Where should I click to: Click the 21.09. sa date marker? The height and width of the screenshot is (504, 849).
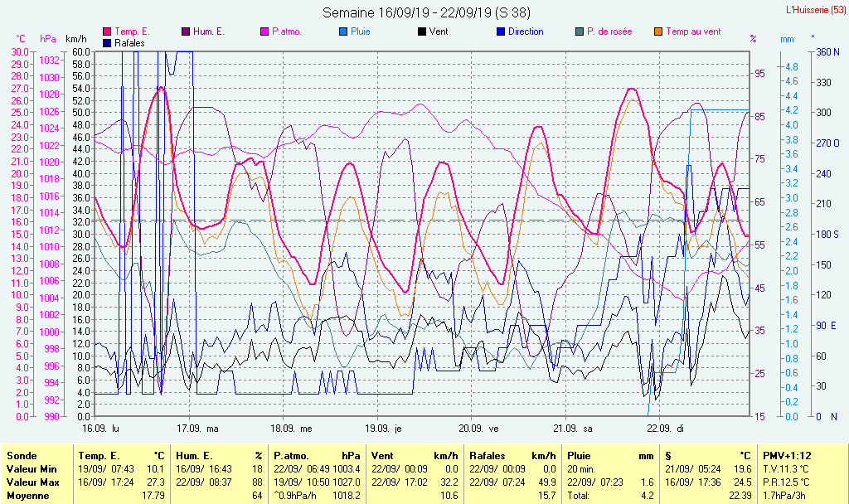[x=573, y=429]
